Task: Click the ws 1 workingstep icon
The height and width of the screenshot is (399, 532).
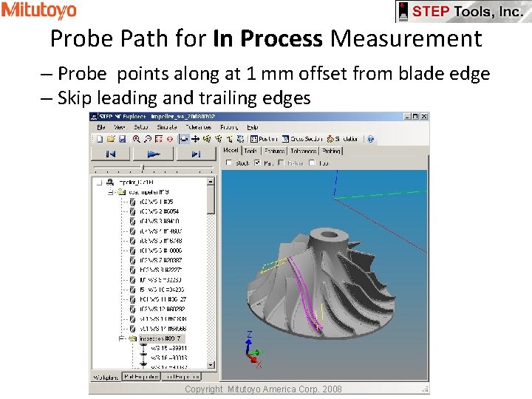Action: [133, 202]
